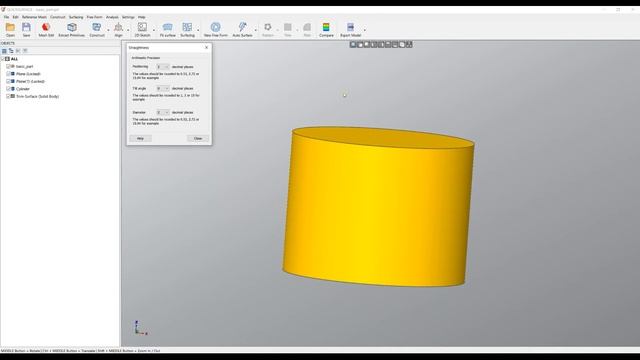Click the greyed Trim toolbar icon
This screenshot has width=640, height=360.
[288, 27]
